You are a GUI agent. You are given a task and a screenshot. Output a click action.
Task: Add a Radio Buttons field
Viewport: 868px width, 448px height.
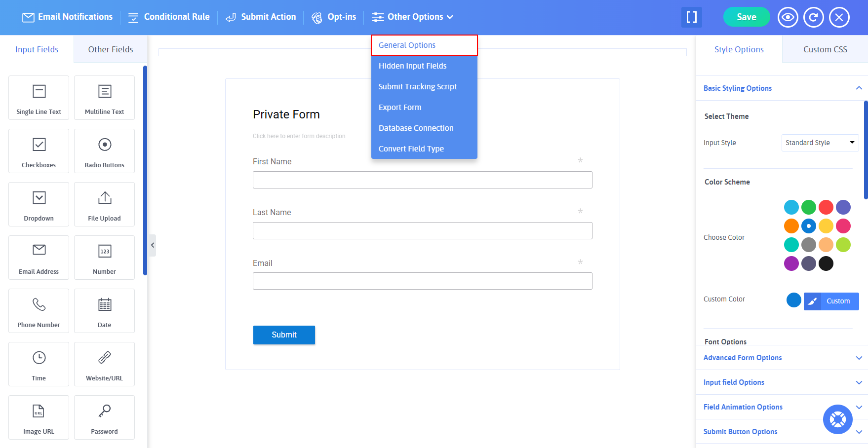point(104,151)
